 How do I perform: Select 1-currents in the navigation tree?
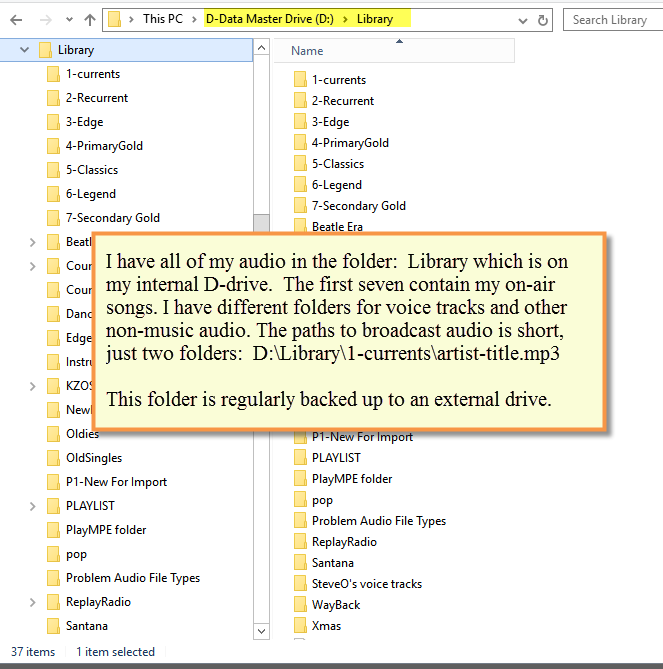coord(93,74)
